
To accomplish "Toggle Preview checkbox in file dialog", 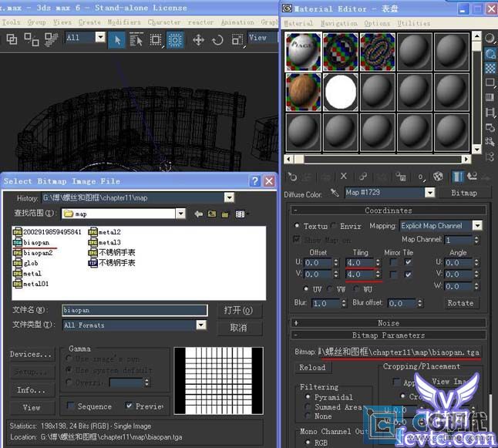I will (x=129, y=406).
